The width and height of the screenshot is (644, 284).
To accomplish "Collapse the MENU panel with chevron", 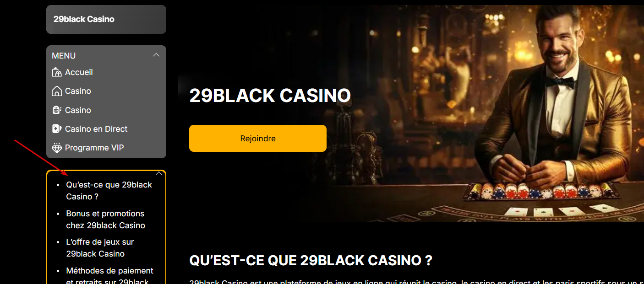I will [156, 55].
